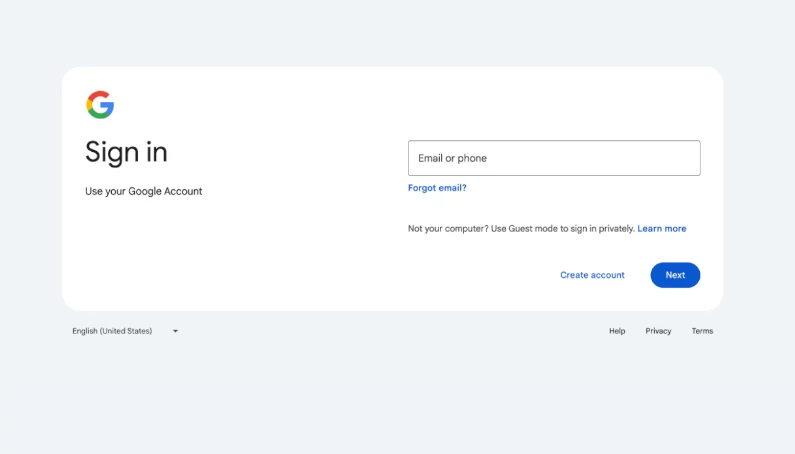
Task: Open the Privacy link in footer
Action: tap(658, 331)
